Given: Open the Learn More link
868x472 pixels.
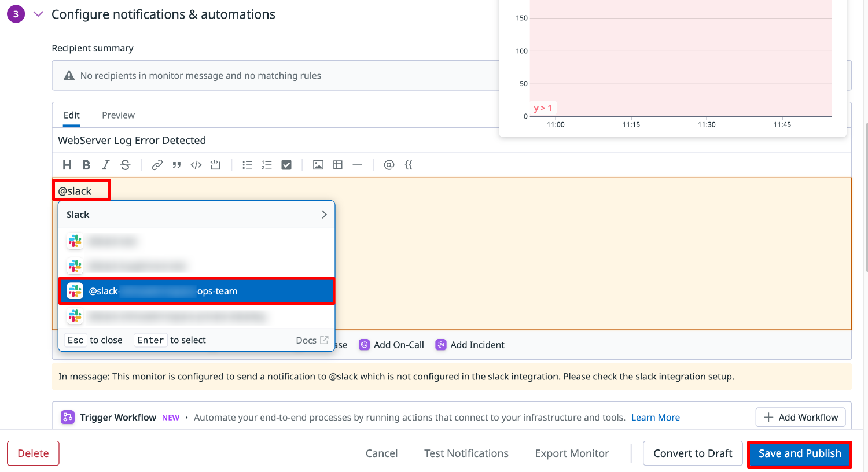Looking at the screenshot, I should pyautogui.click(x=655, y=418).
